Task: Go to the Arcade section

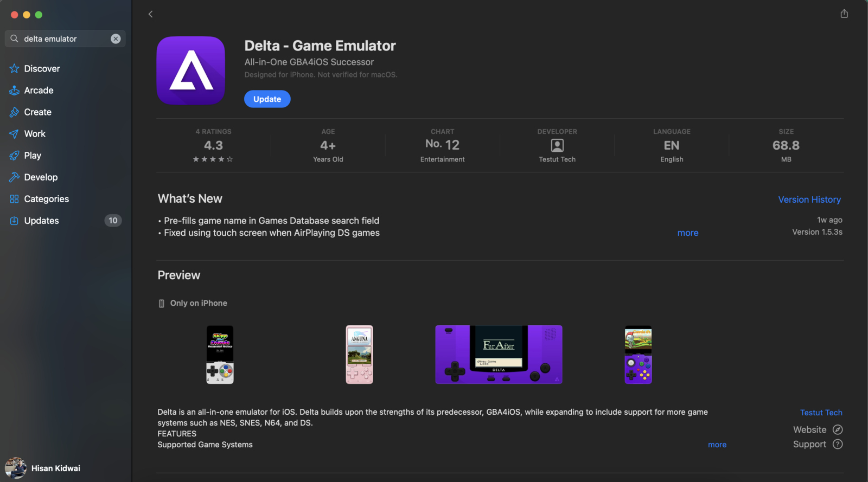Action: pyautogui.click(x=39, y=91)
